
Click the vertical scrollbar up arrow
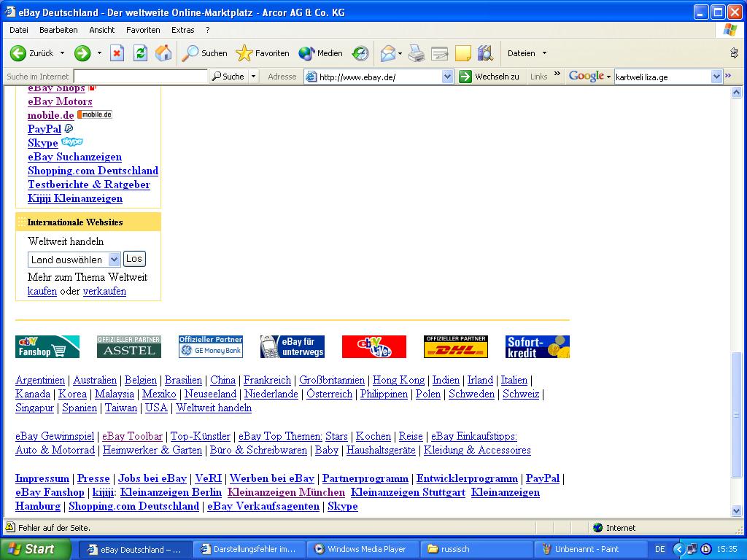coord(736,93)
